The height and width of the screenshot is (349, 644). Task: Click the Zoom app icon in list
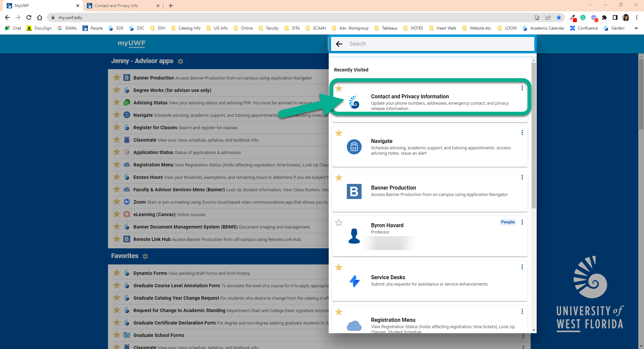coord(127,202)
